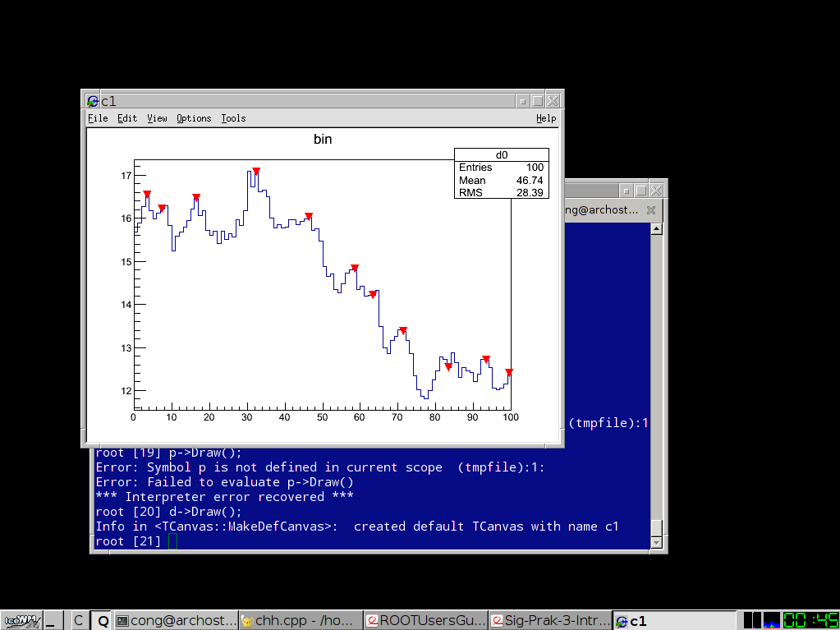Click the terminal input prompt at root [21]
This screenshot has height=630, width=840.
172,541
